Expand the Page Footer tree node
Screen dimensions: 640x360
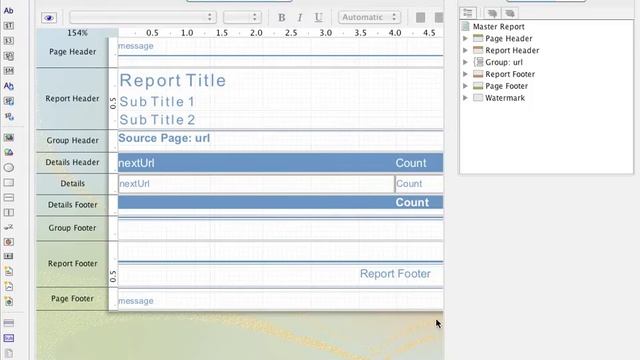[x=465, y=86]
